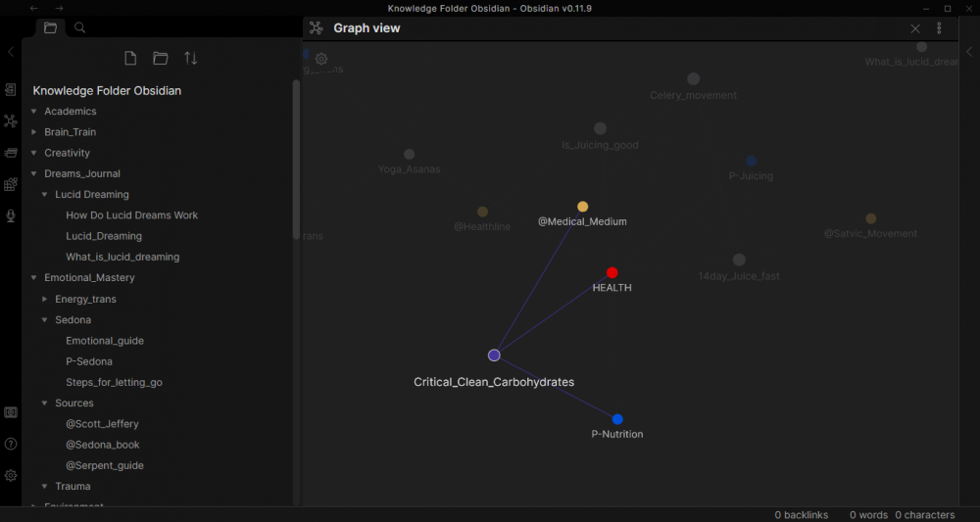The image size is (980, 522).
Task: Collapse the left sidebar with the arrow
Action: (11, 52)
